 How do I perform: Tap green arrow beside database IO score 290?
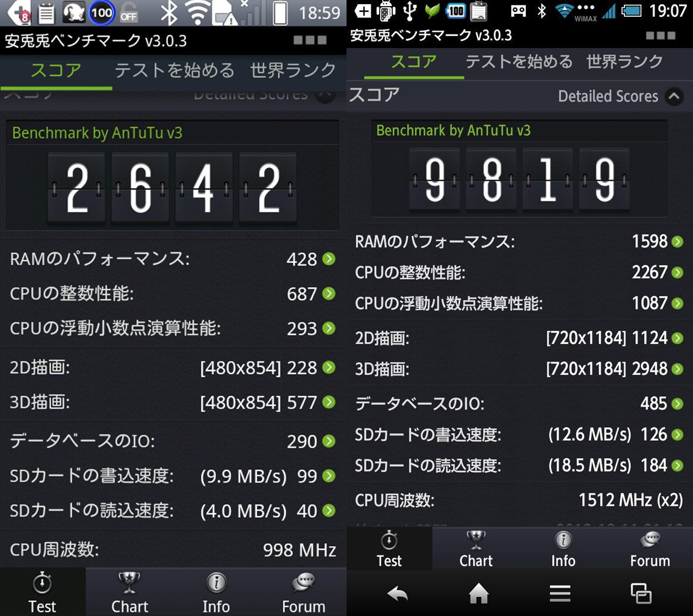tap(329, 441)
